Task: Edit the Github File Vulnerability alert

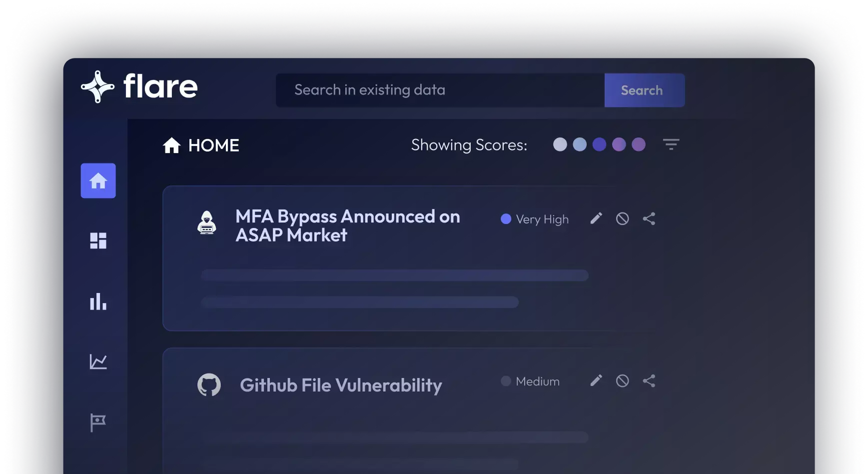Action: (596, 380)
